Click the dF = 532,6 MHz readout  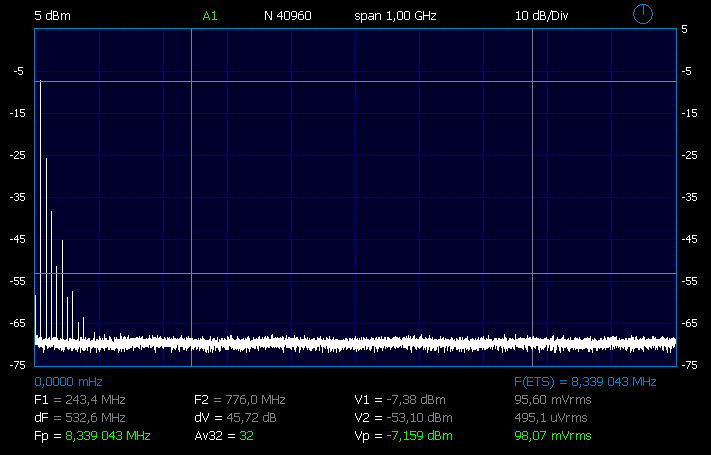[x=79, y=418]
